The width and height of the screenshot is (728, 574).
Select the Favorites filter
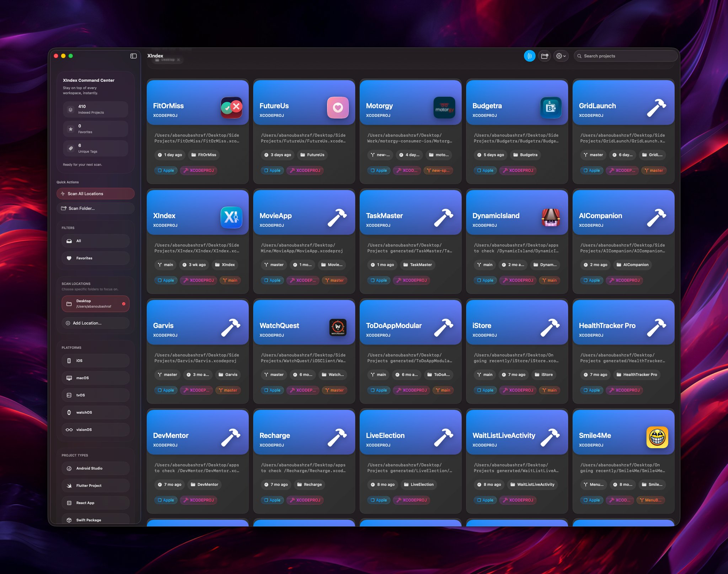[95, 258]
